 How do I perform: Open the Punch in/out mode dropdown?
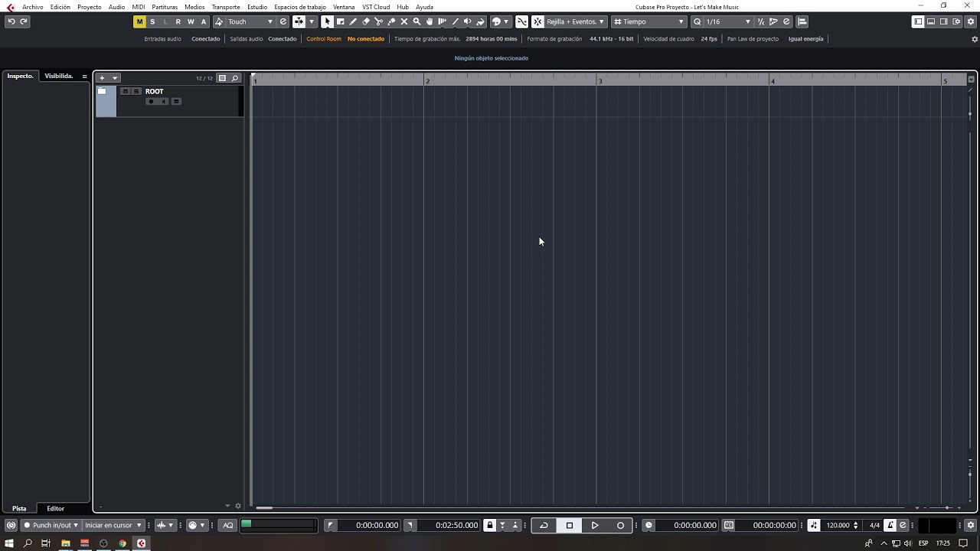pos(51,525)
